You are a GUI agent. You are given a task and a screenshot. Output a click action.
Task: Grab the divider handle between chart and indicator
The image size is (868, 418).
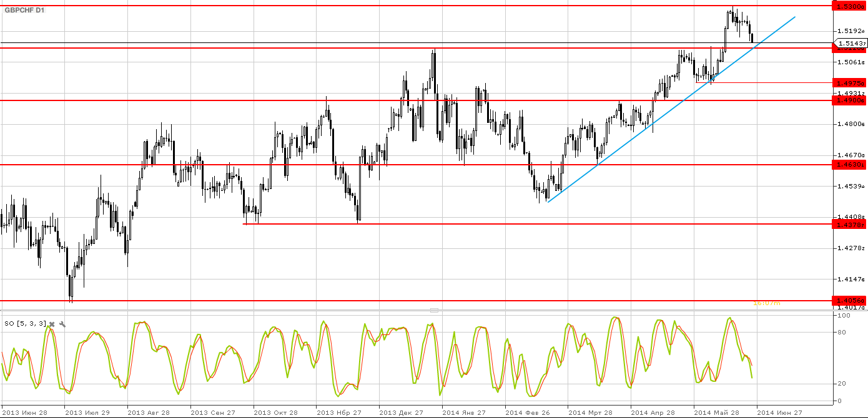coord(434,310)
